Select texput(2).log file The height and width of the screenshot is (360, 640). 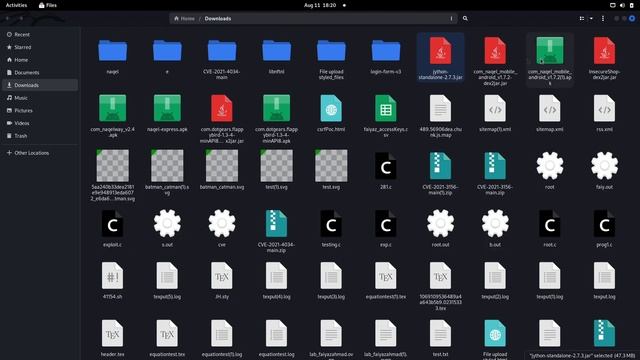click(495, 281)
